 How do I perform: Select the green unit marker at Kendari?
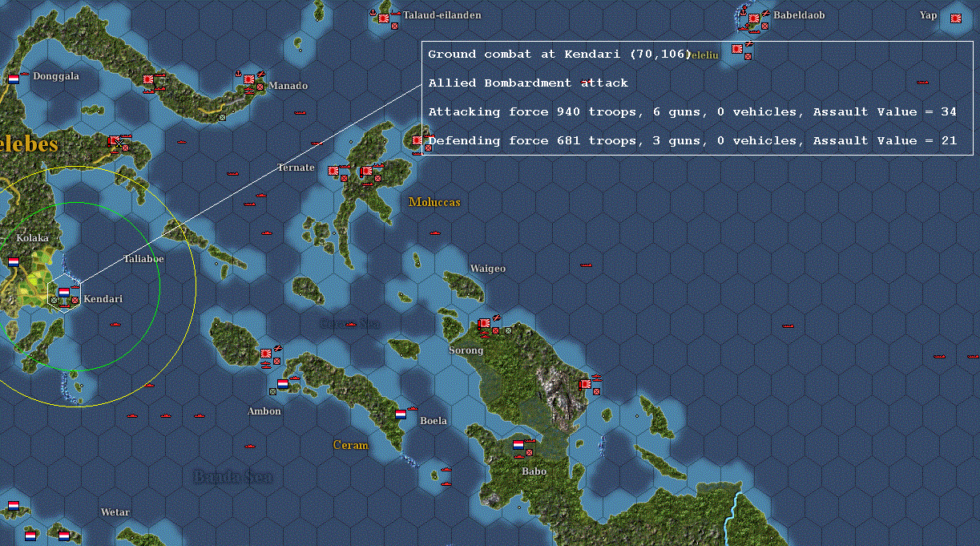pyautogui.click(x=54, y=300)
